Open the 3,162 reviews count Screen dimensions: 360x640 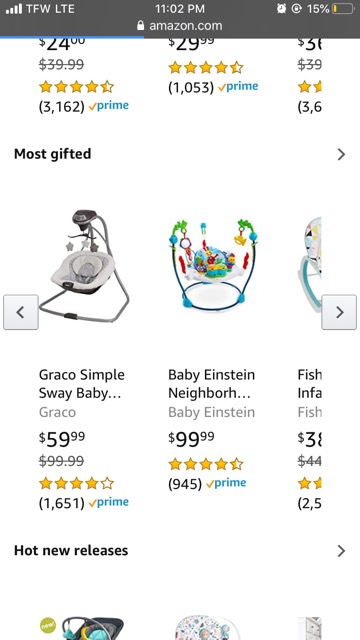tap(62, 107)
